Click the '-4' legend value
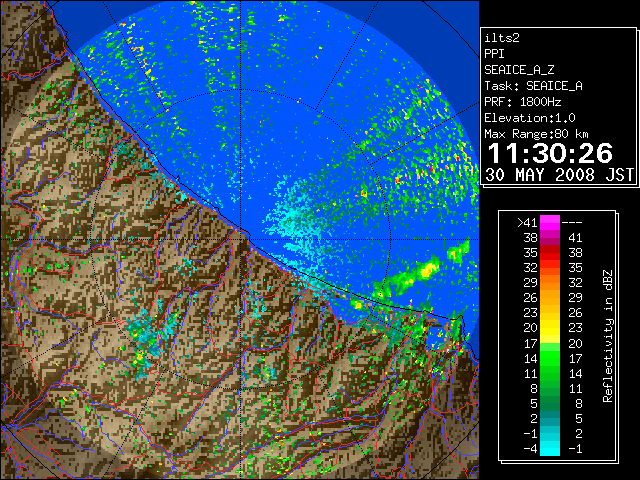 click(x=530, y=449)
